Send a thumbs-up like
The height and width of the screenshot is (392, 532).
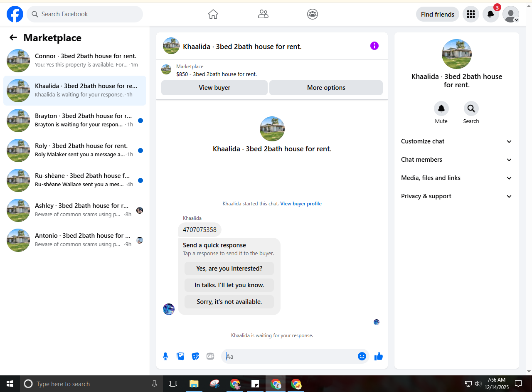tap(379, 356)
